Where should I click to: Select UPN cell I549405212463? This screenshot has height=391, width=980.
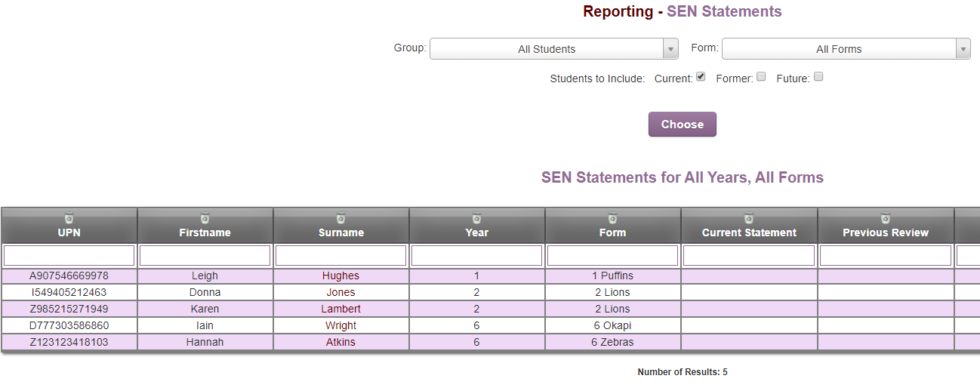pos(69,292)
